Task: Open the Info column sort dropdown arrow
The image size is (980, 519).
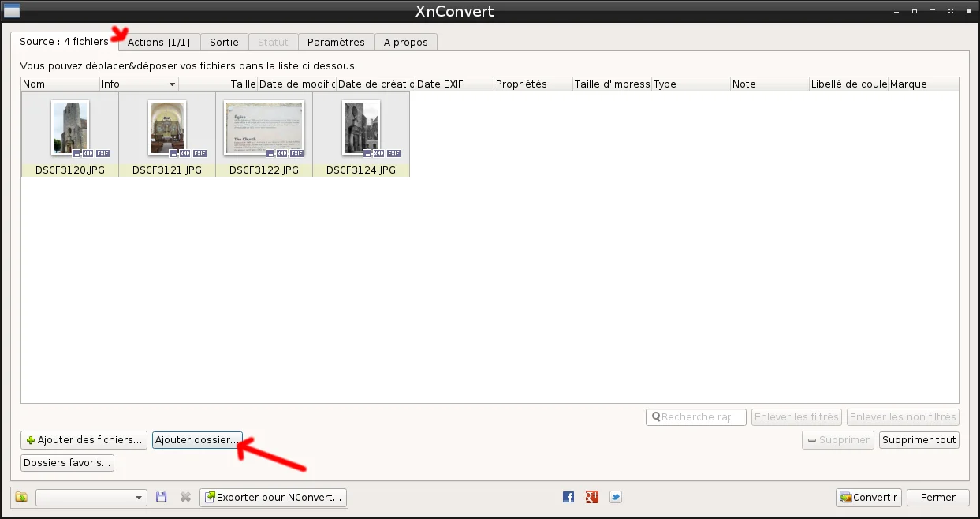Action: coord(172,84)
